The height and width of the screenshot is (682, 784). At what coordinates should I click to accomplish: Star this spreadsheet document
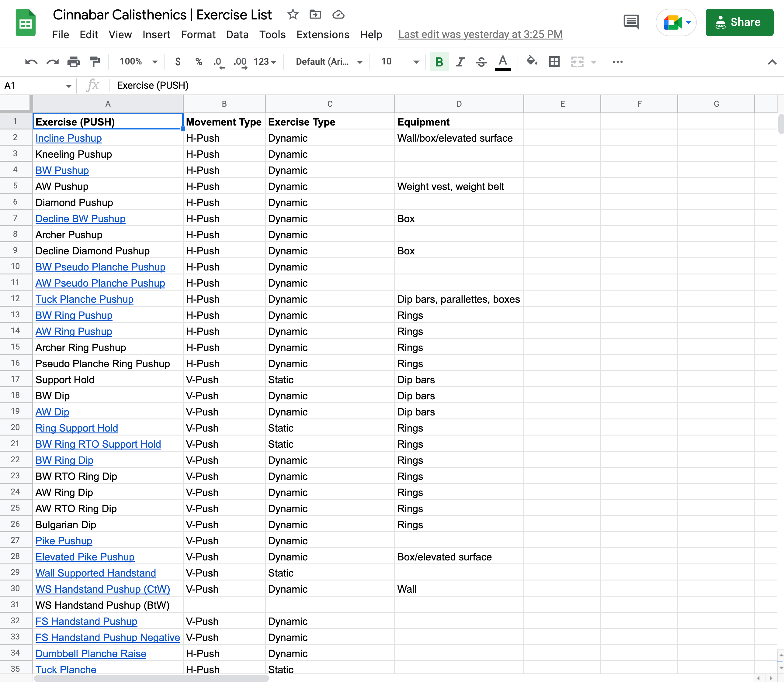click(x=293, y=15)
